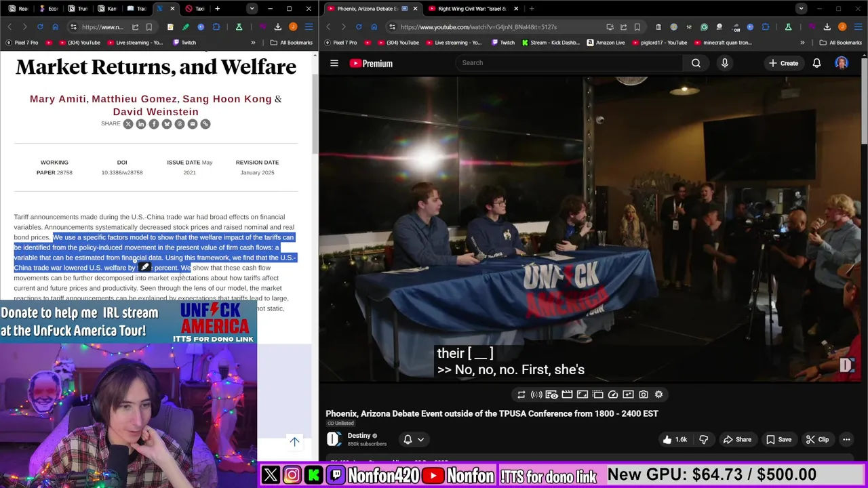Share the paper on LinkedIn
Image resolution: width=868 pixels, height=488 pixels.
pos(140,124)
